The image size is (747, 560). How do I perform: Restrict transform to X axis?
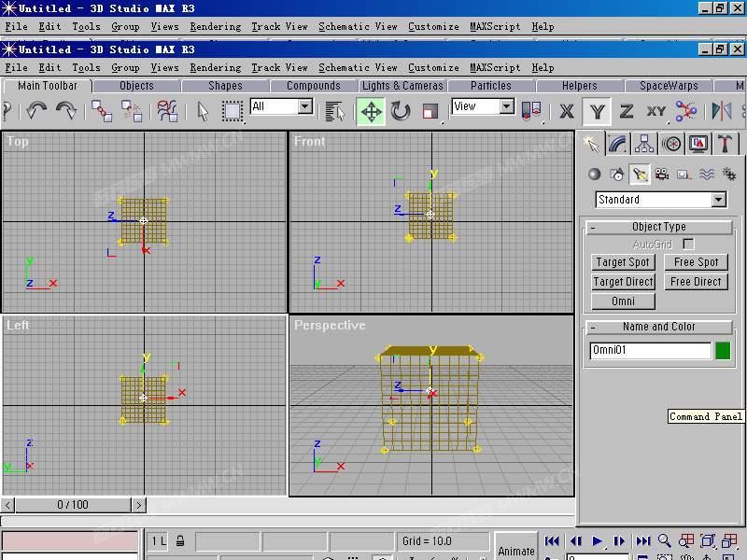567,111
